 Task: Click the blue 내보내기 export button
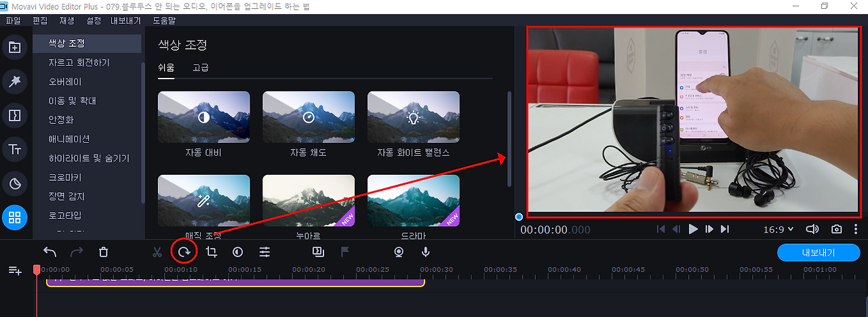(x=818, y=253)
